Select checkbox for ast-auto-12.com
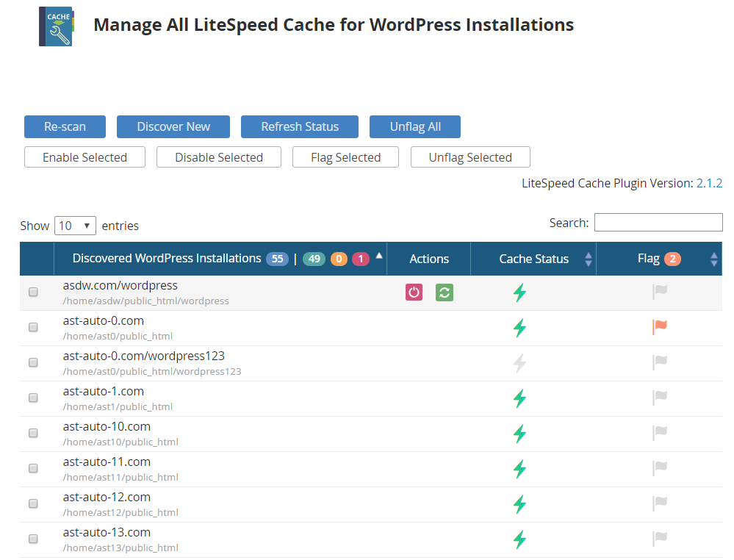Viewport: 734px width, 560px height. [33, 504]
